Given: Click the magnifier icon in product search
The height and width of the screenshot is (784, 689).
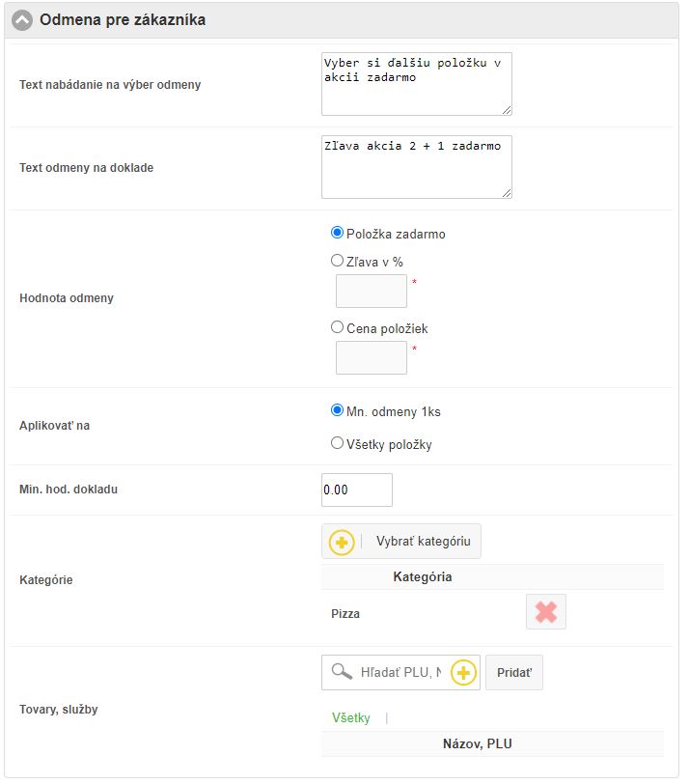Looking at the screenshot, I should [x=341, y=671].
